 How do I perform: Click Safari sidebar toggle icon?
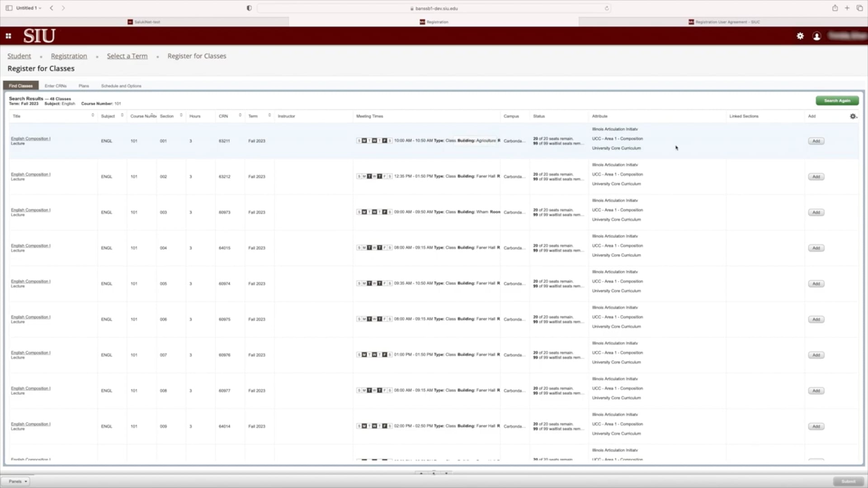pos(9,8)
